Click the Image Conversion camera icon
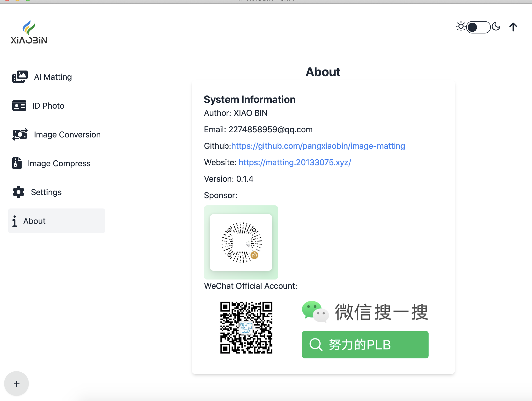532x401 pixels. (20, 134)
